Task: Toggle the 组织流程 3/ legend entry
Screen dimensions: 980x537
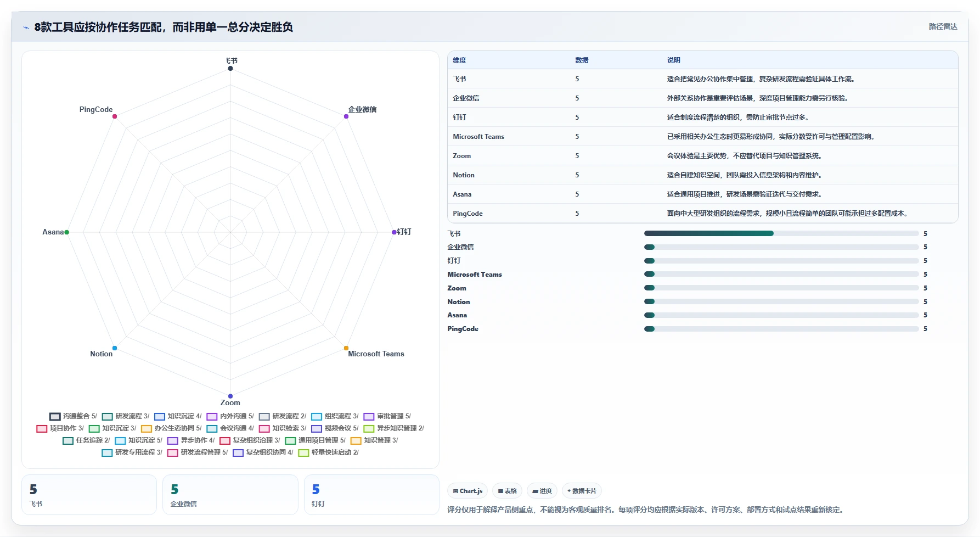Action: point(335,416)
